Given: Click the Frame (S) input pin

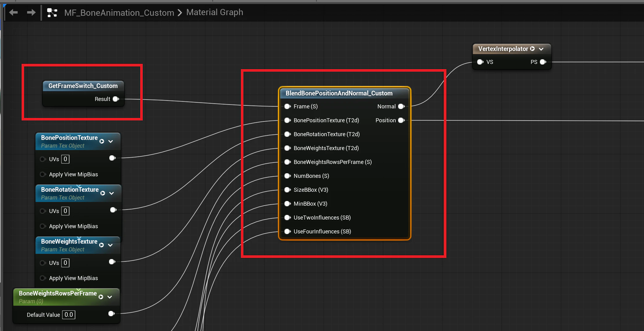Looking at the screenshot, I should point(288,107).
